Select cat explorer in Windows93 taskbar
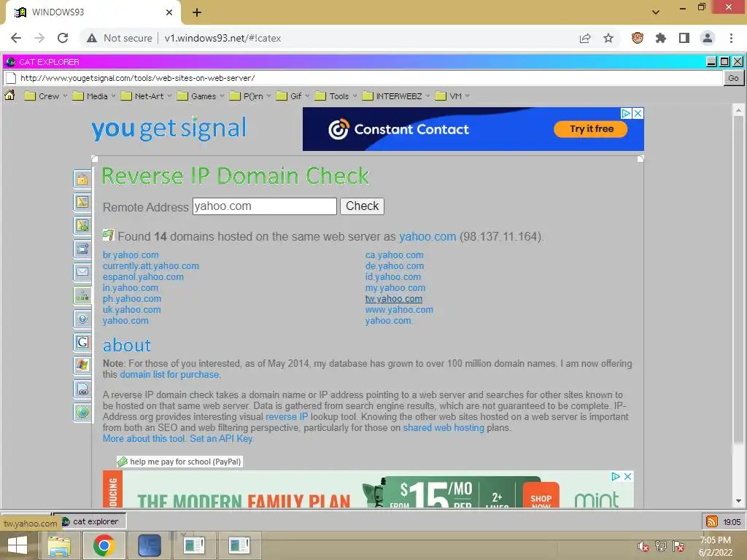 point(90,521)
